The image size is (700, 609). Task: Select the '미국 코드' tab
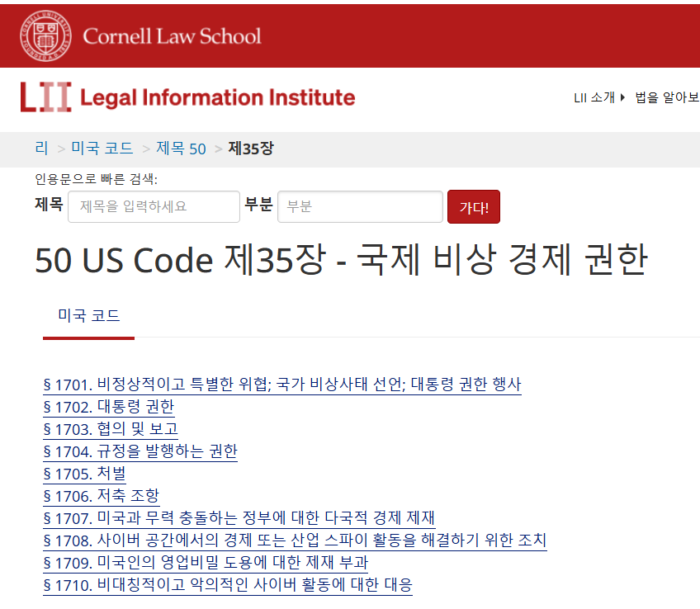pos(89,316)
